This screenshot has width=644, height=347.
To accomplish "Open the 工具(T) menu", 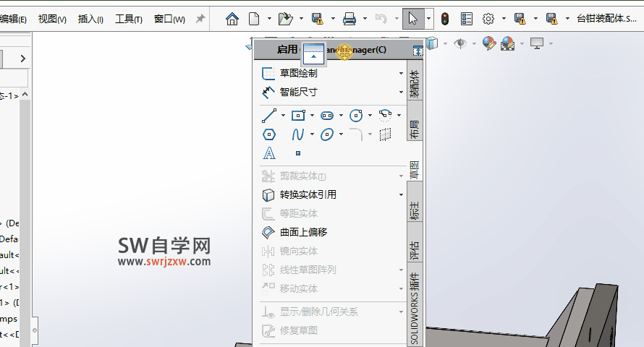I will [129, 19].
